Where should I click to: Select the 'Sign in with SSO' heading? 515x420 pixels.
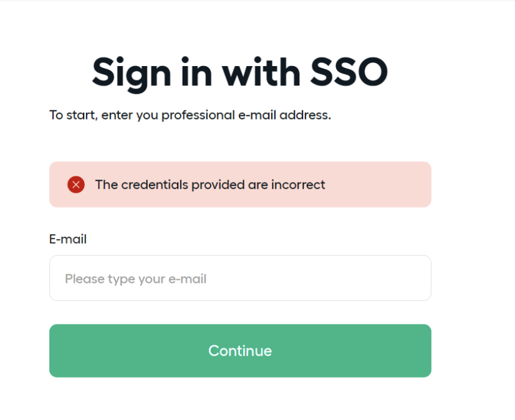[x=240, y=73]
